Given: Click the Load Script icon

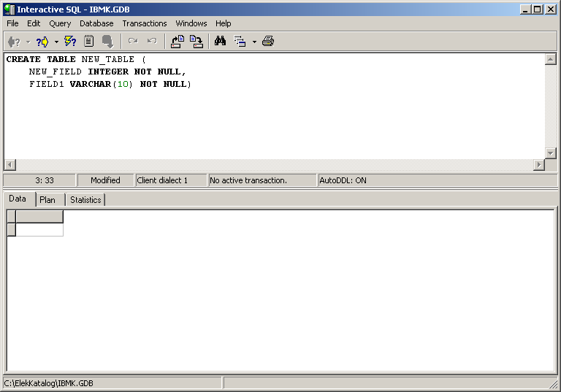Looking at the screenshot, I should 178,42.
